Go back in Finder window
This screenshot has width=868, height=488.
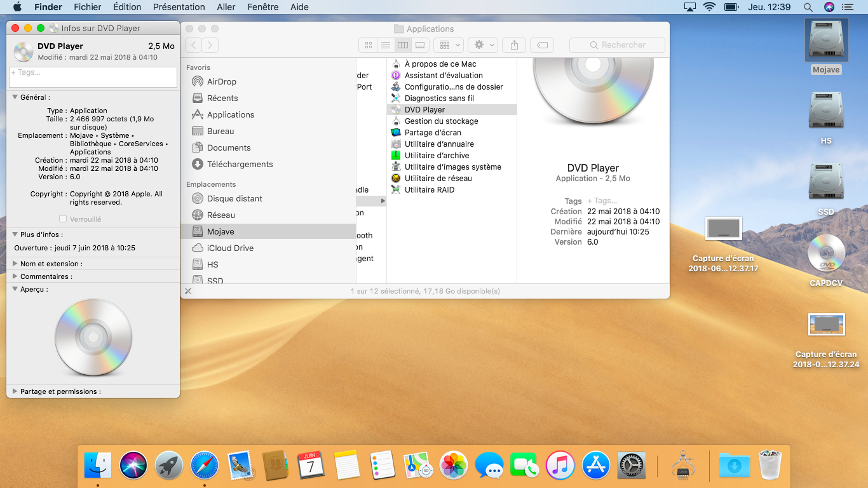pyautogui.click(x=194, y=45)
